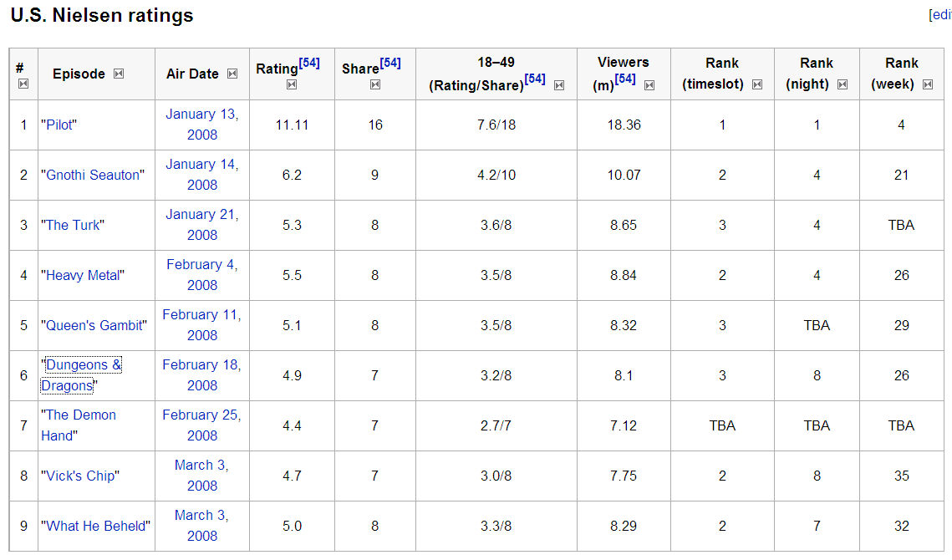Viewport: 952px width, 560px height.
Task: Select the 7.12 viewers cell
Action: [624, 425]
